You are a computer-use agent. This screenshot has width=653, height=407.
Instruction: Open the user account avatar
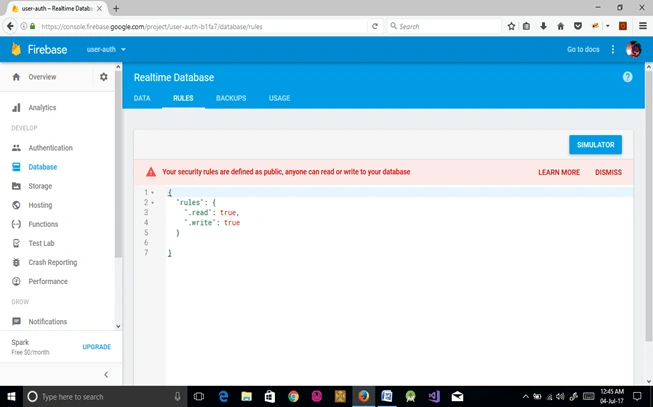[x=633, y=49]
